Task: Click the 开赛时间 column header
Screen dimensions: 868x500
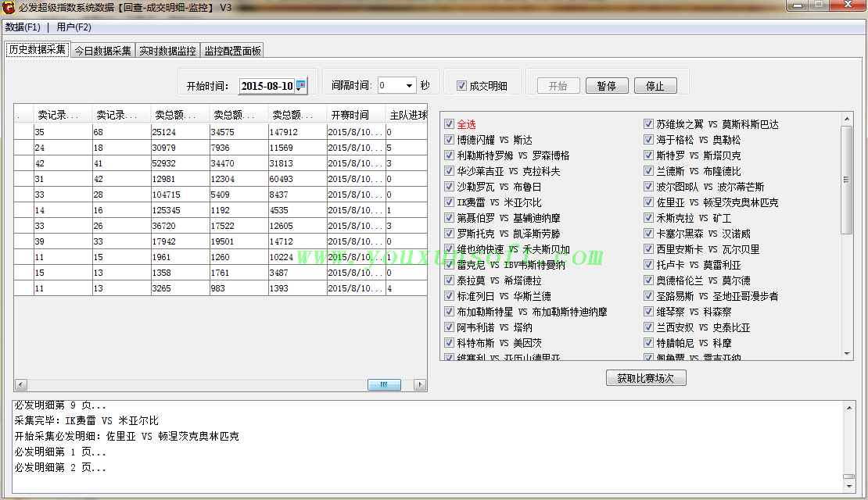Action: click(355, 115)
